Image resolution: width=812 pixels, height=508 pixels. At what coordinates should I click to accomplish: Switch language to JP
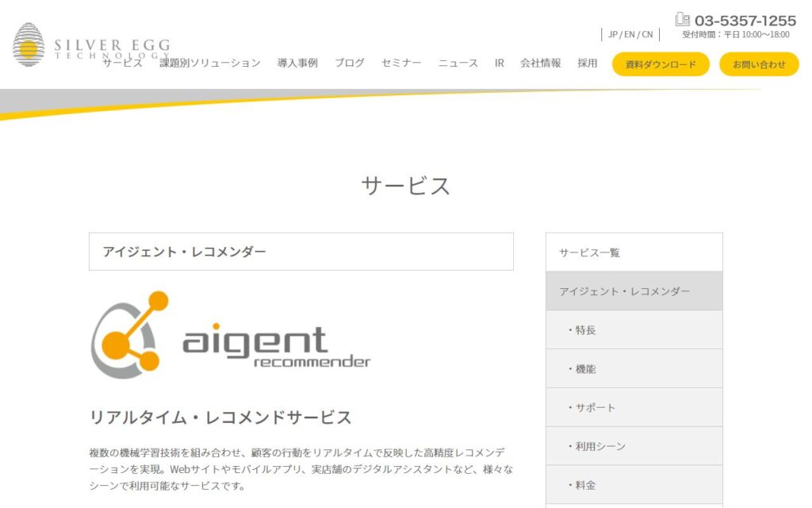point(613,34)
